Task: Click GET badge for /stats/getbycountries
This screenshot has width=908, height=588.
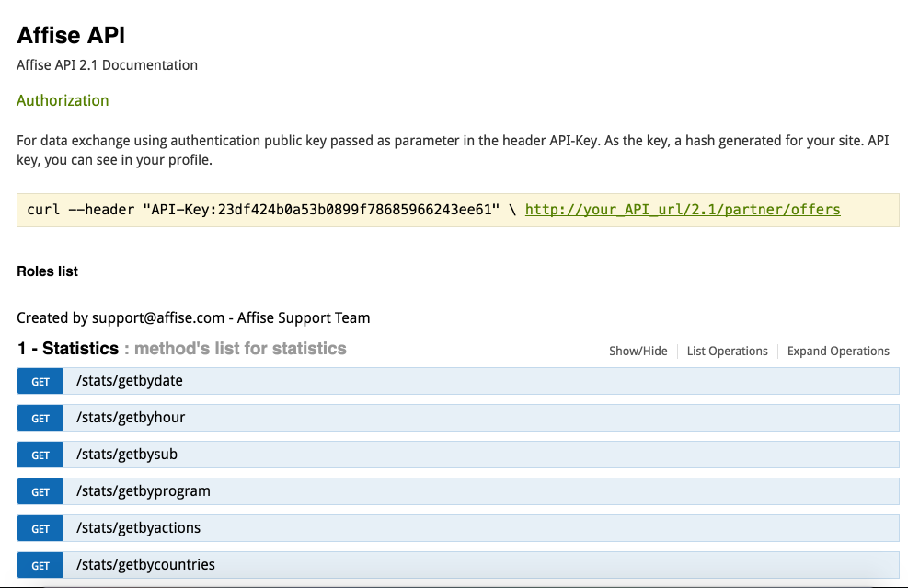Action: click(x=40, y=565)
